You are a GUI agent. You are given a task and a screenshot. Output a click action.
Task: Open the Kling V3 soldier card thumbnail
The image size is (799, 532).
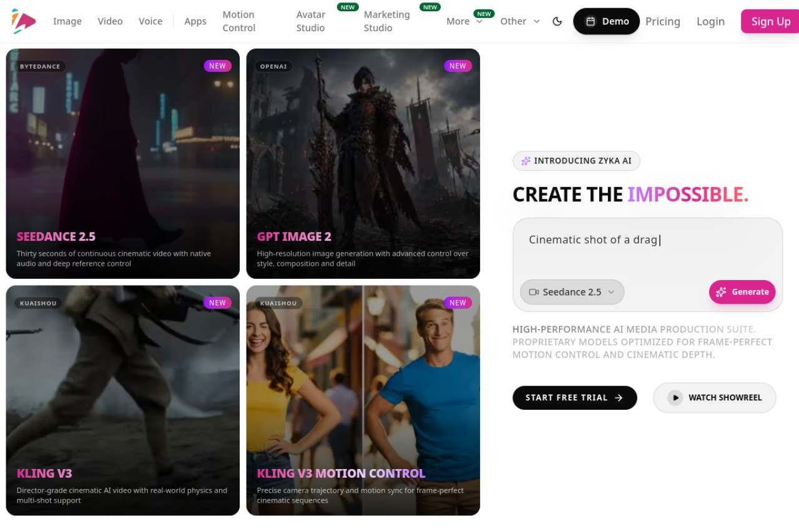[123, 400]
